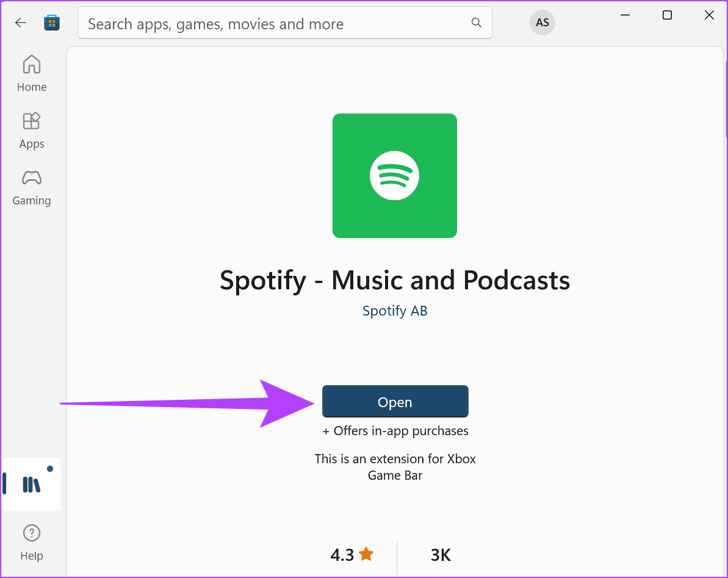This screenshot has width=728, height=578.
Task: Go back using the back arrow
Action: click(21, 23)
